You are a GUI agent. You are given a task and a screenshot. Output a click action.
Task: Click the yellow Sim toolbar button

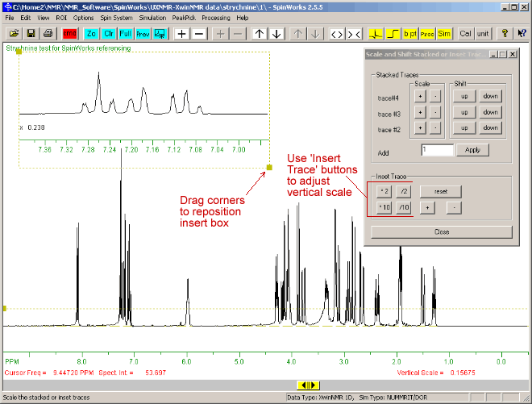(444, 34)
